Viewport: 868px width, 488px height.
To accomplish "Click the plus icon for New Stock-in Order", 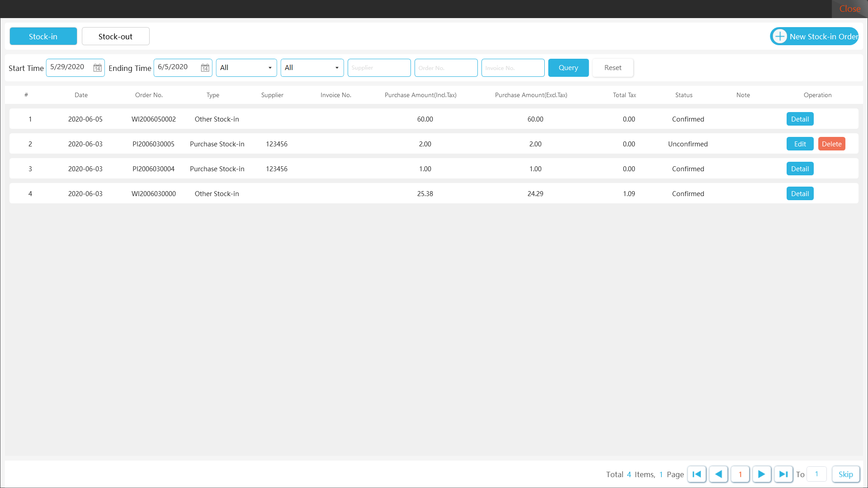I will click(780, 36).
